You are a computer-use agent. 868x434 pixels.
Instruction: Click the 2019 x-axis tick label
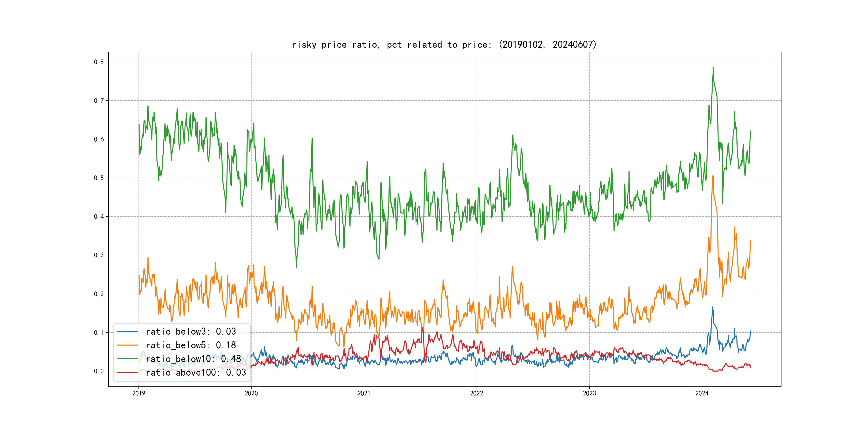click(x=139, y=393)
